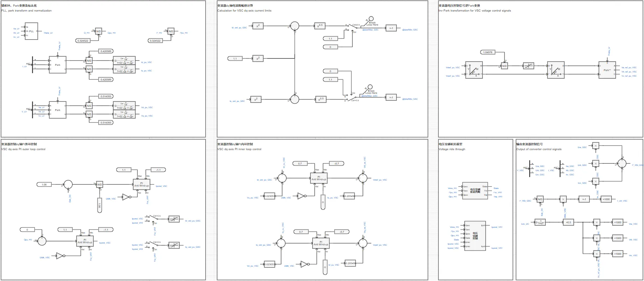Click N/D divider fed by P_RSI_GSC
644x281 pixels.
coord(540,199)
